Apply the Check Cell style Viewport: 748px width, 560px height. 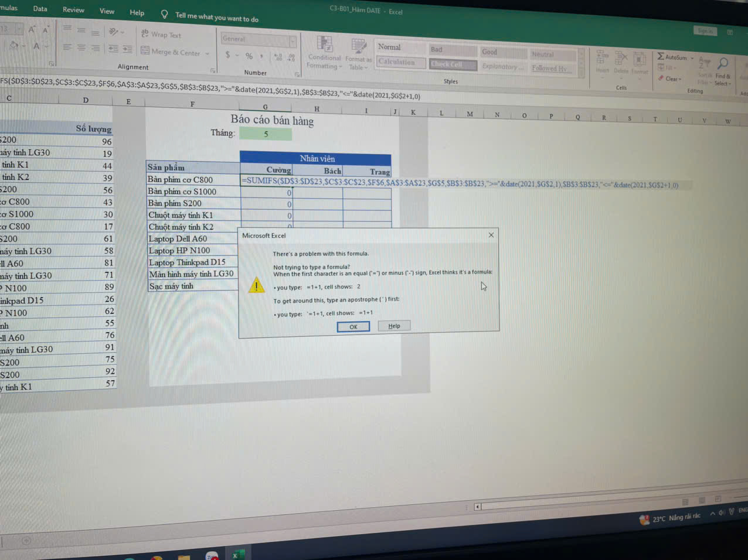pos(453,64)
